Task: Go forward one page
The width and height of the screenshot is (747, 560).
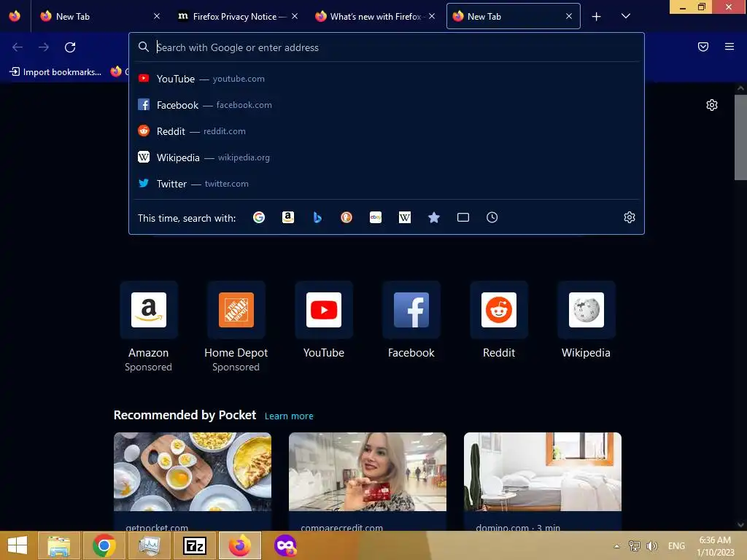Action: (44, 47)
